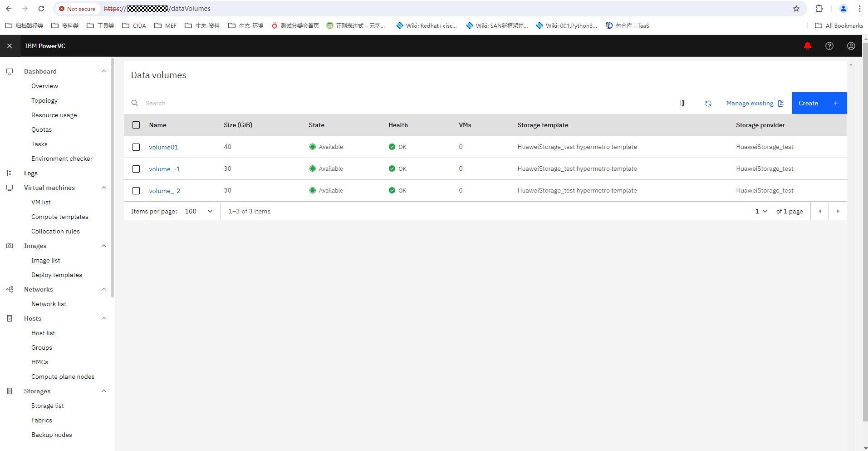Open Tasks in the sidebar
Screen dimensions: 868x451
click(x=39, y=144)
